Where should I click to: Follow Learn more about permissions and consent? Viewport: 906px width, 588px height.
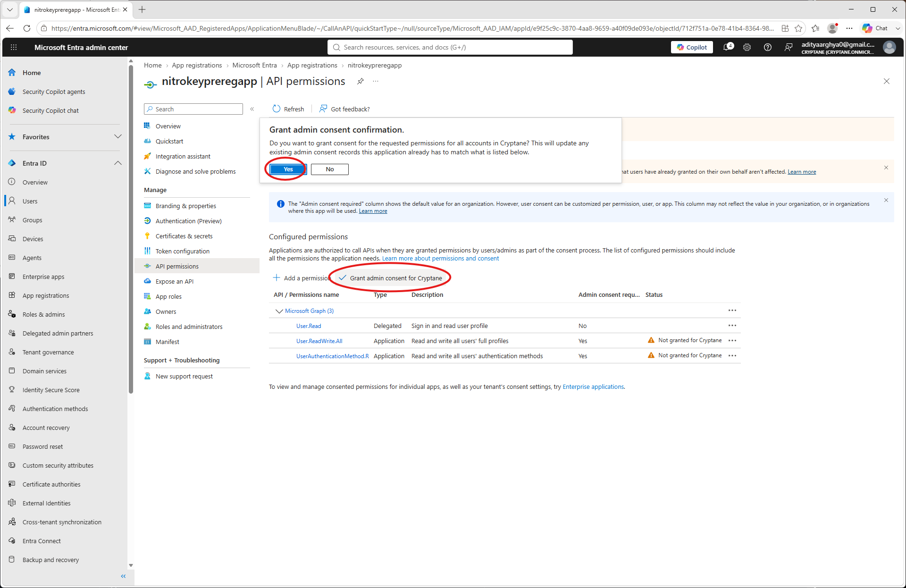pos(440,259)
